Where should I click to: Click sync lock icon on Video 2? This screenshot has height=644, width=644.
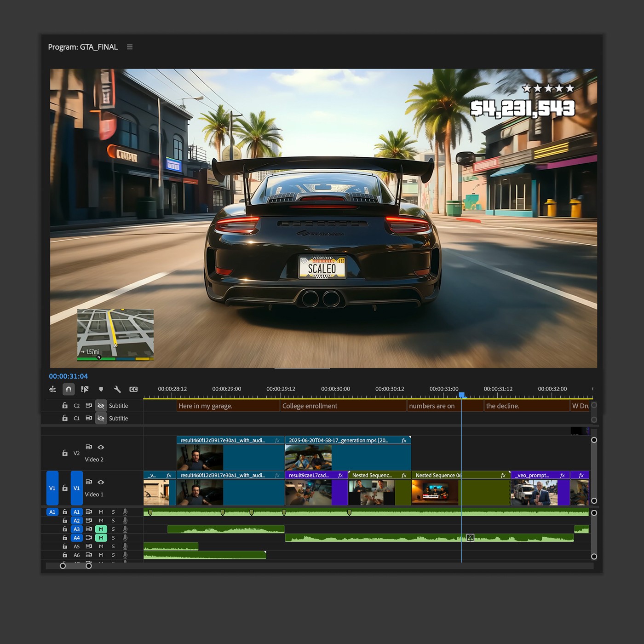click(x=89, y=447)
